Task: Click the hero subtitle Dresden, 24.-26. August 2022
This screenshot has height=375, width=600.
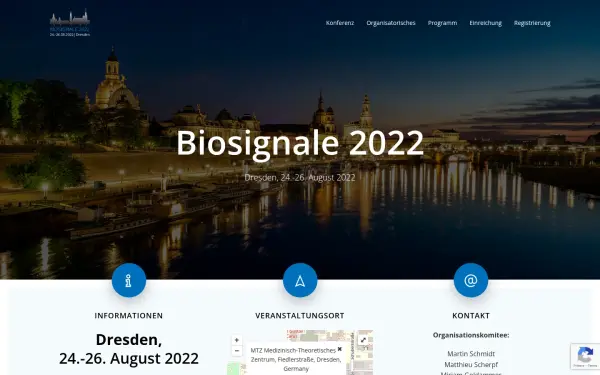Action: pos(300,178)
